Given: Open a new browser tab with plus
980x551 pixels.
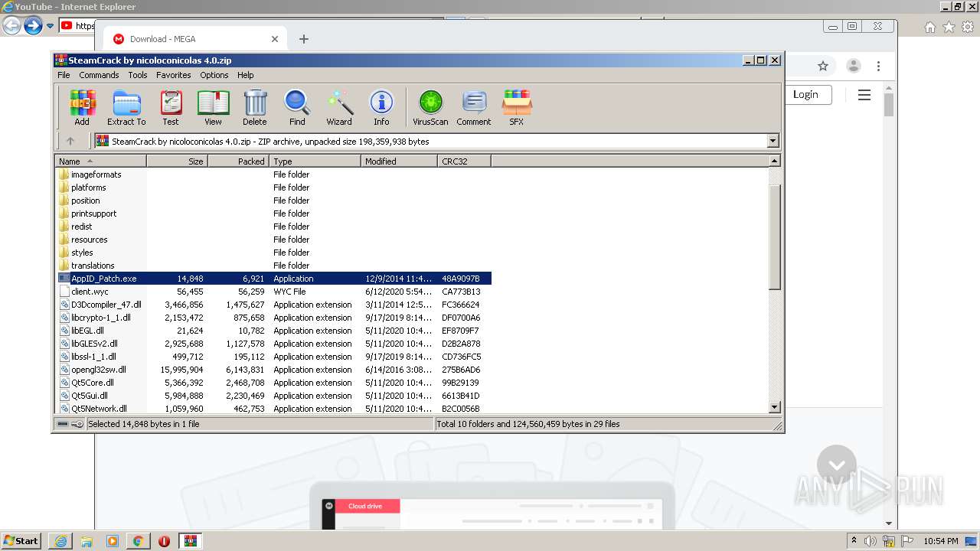Looking at the screenshot, I should coord(304,39).
